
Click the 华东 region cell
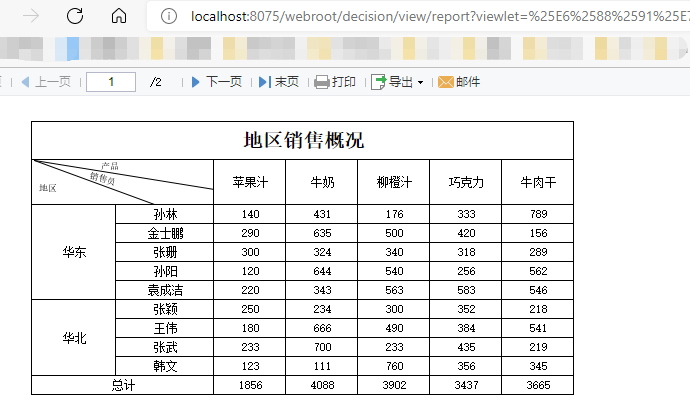click(x=74, y=252)
